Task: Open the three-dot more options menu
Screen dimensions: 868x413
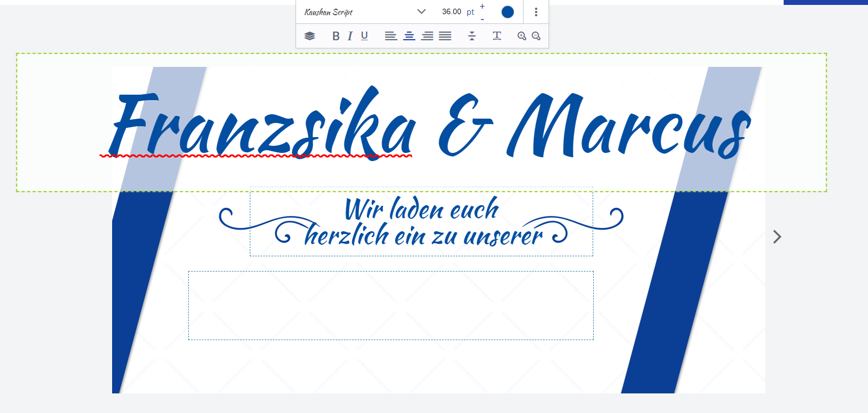Action: pos(536,12)
